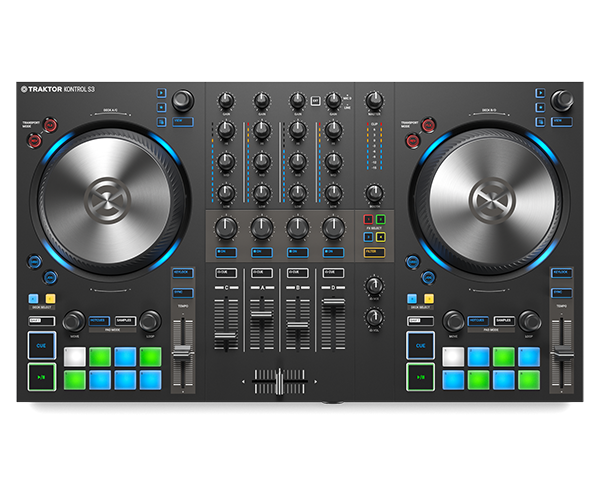Click channel C volume fader cap

[x=226, y=336]
